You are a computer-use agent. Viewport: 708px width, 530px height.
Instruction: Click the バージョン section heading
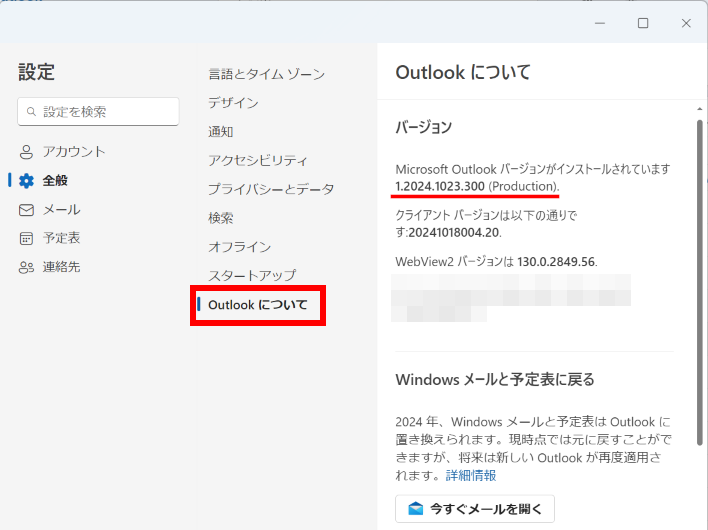[424, 127]
